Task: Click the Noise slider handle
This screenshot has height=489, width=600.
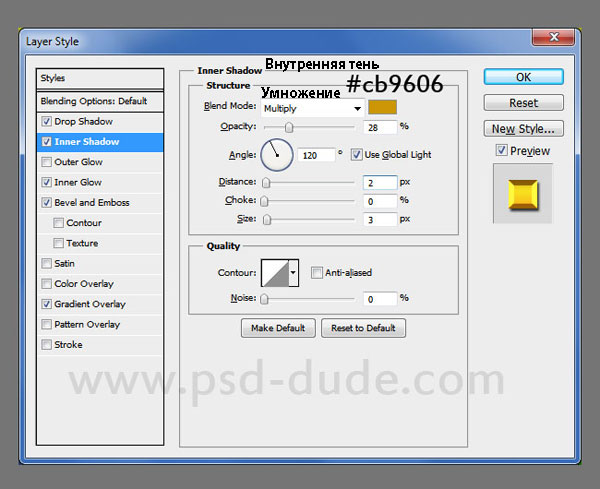Action: [264, 299]
